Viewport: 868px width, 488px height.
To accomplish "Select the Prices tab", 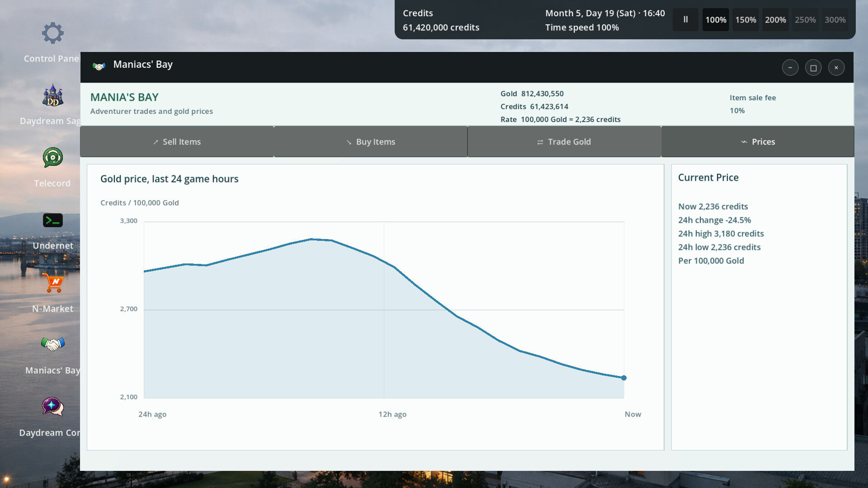I will point(758,141).
